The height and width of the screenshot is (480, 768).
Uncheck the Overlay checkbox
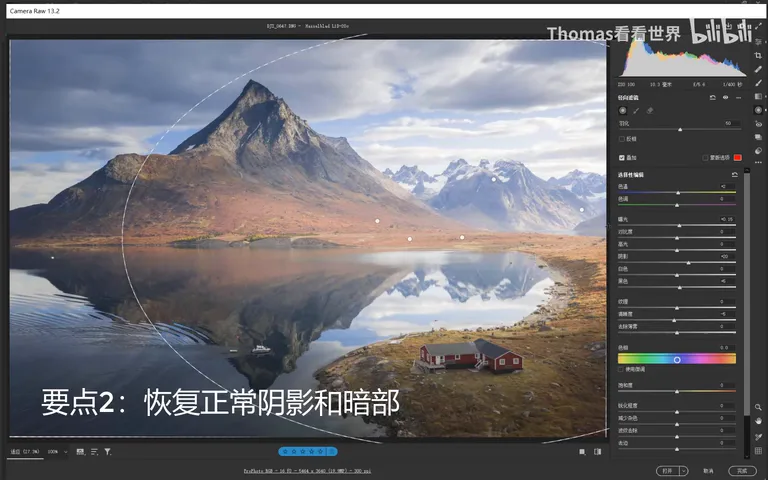point(622,158)
